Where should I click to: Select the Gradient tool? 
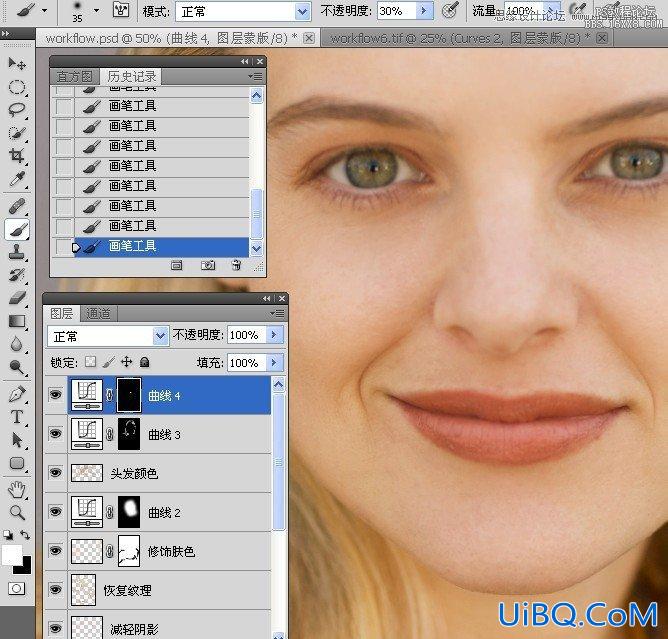pyautogui.click(x=17, y=321)
